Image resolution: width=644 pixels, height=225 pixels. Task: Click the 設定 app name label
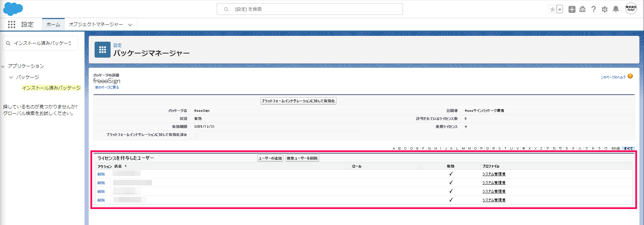pyautogui.click(x=27, y=24)
